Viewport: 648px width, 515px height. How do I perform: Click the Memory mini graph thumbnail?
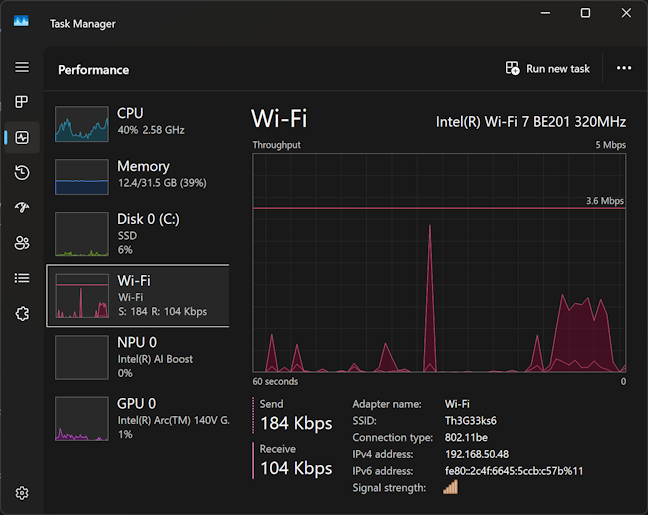point(82,177)
